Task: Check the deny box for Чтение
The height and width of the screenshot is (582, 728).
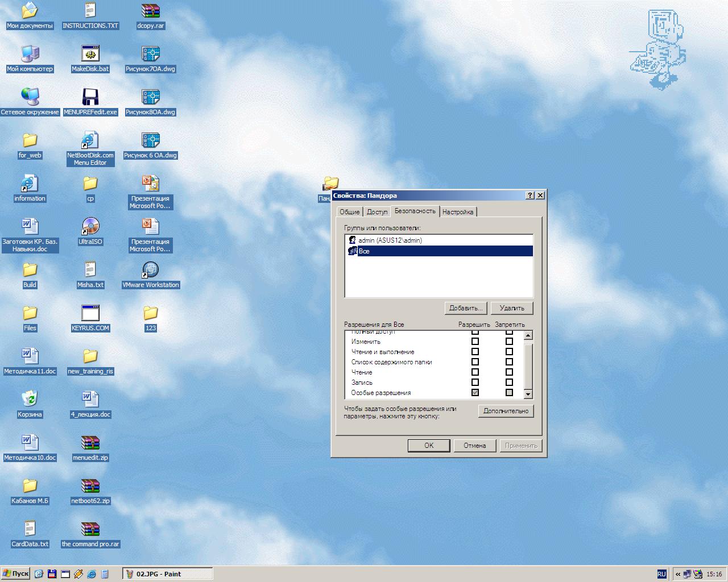Action: pos(509,372)
